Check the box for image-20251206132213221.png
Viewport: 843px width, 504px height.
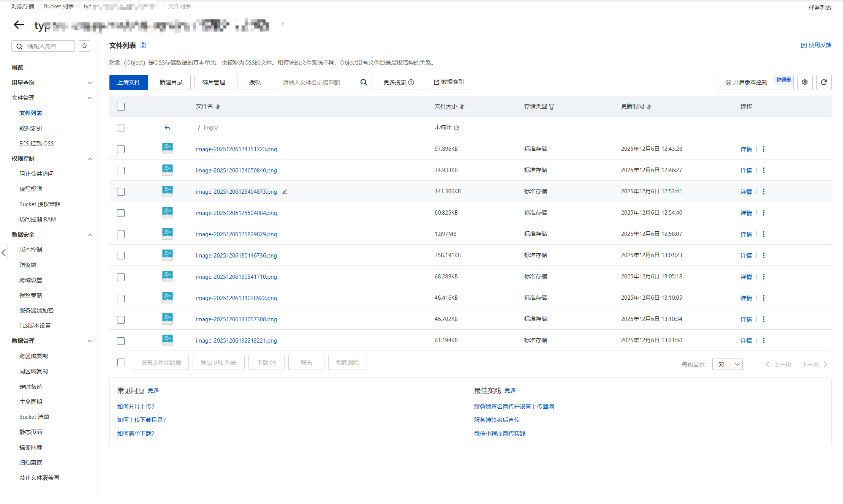click(121, 341)
